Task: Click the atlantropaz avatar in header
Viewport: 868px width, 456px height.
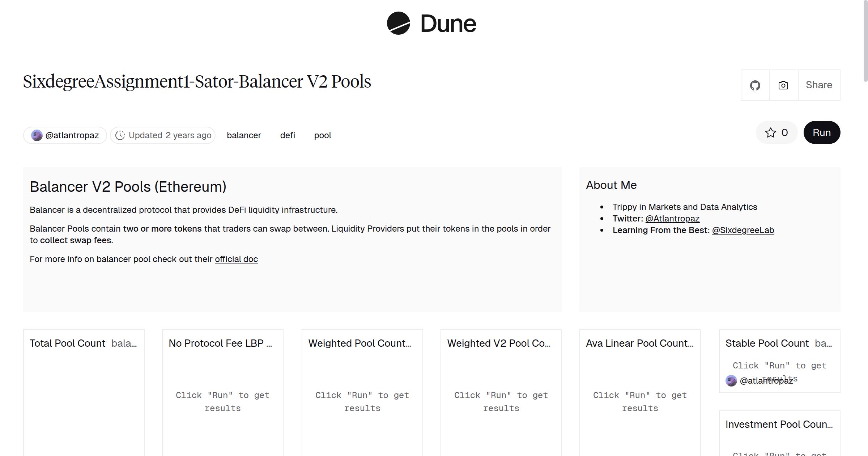Action: click(x=37, y=135)
